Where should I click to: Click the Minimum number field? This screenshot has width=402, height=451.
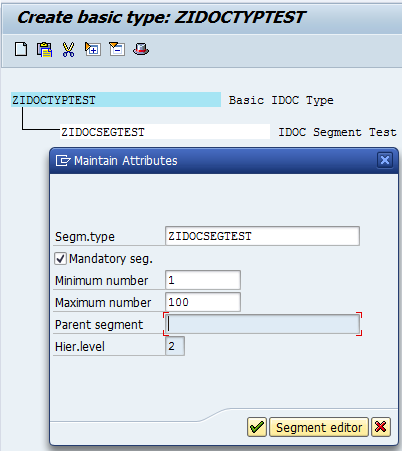tap(203, 280)
